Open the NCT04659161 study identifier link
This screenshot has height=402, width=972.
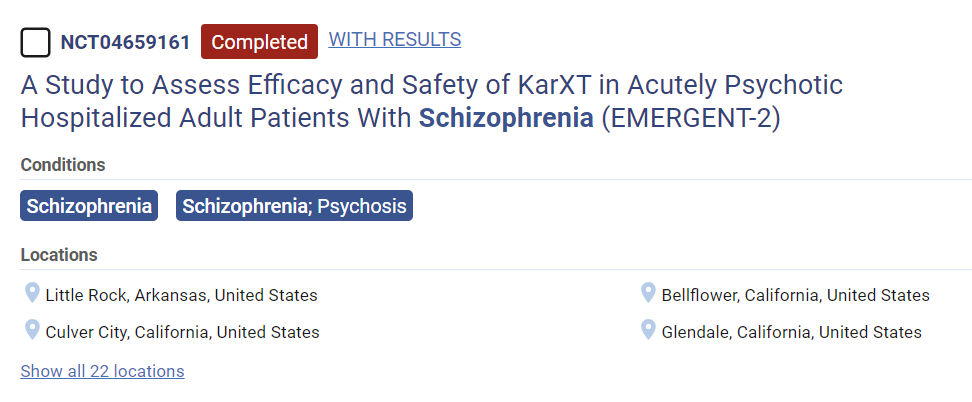(125, 42)
